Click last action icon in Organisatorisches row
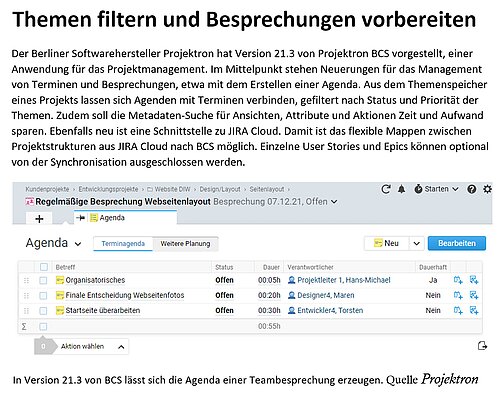Viewport: 500px width, 395px height. [474, 280]
